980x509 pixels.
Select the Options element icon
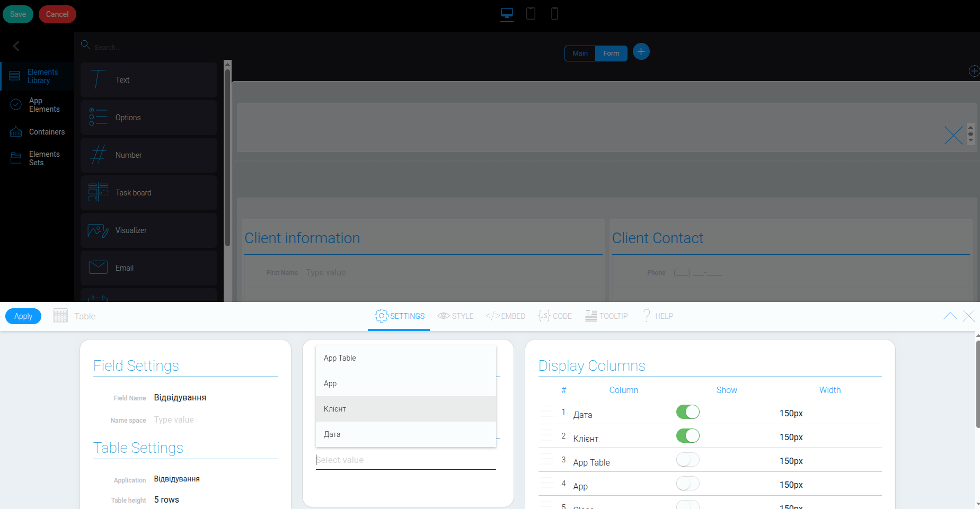tap(98, 118)
